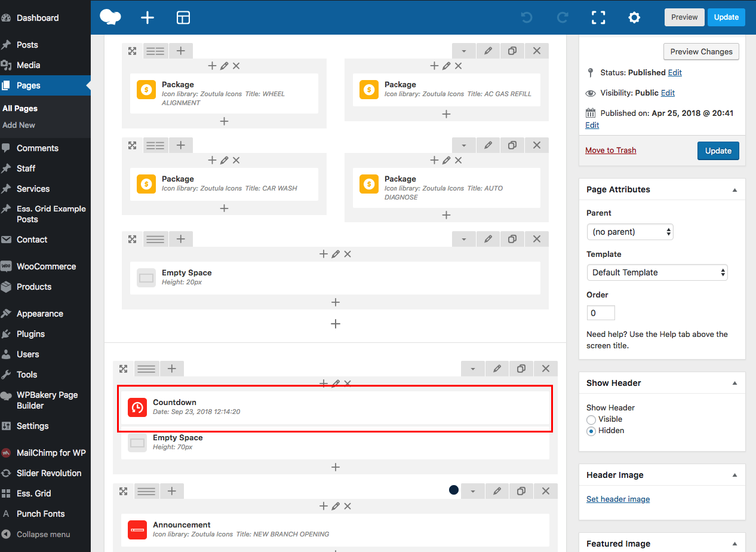Screen dimensions: 756x552
Task: Open page settings with the builder bar gear icon
Action: [634, 17]
